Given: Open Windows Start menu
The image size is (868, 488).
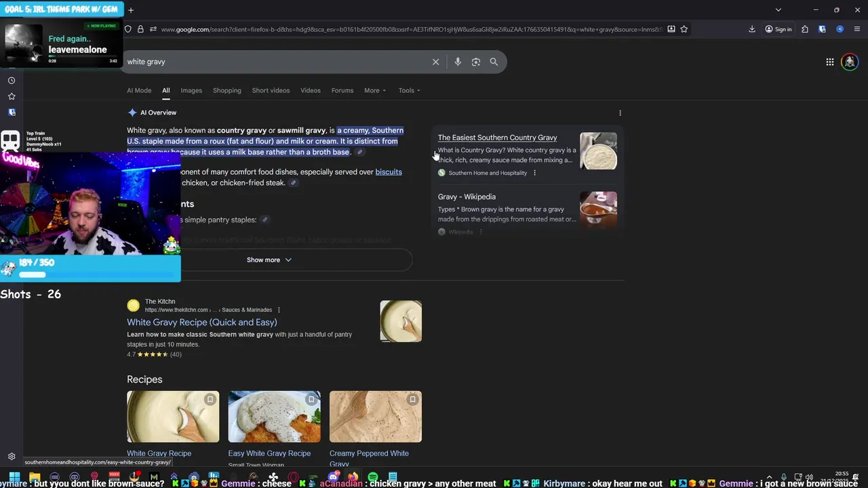Looking at the screenshot, I should 14,477.
